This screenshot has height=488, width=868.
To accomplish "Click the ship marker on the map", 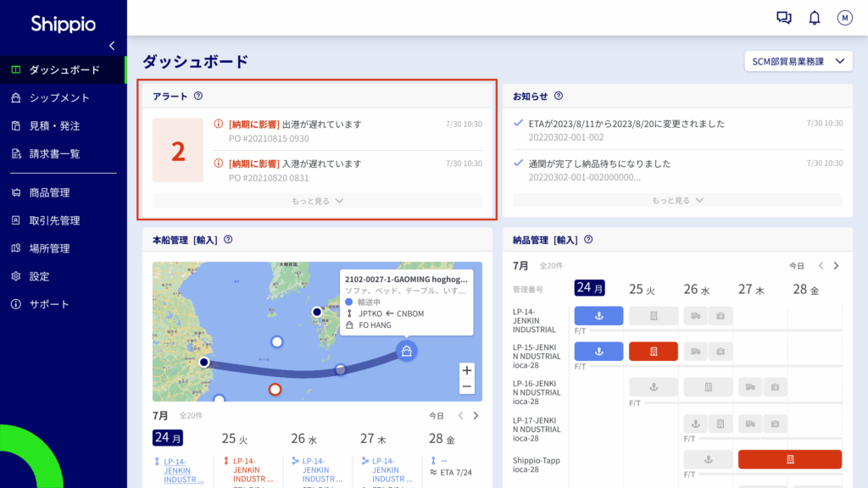I will tap(407, 351).
